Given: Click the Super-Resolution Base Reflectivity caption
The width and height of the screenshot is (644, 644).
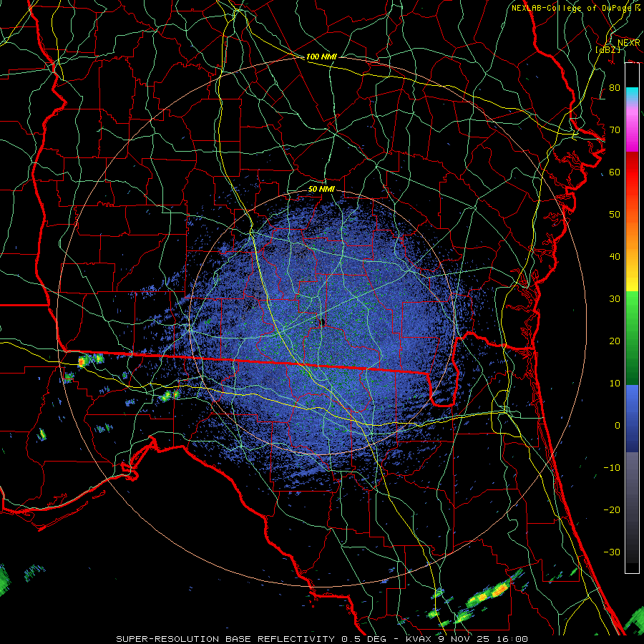Looking at the screenshot, I should point(225,639).
